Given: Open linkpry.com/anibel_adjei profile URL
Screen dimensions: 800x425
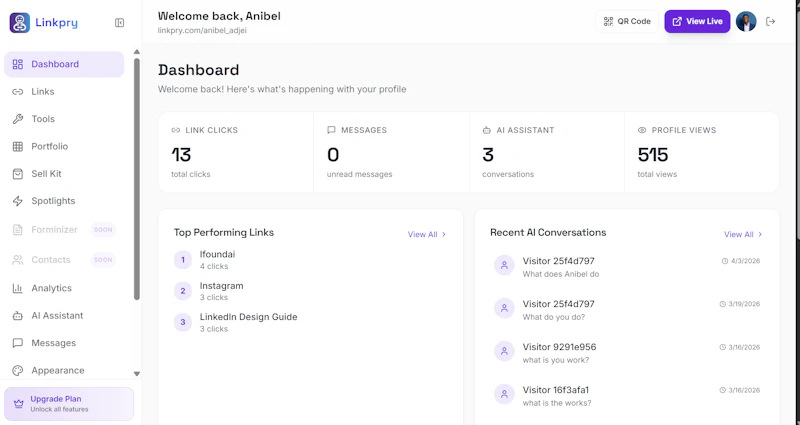Looking at the screenshot, I should pos(202,31).
